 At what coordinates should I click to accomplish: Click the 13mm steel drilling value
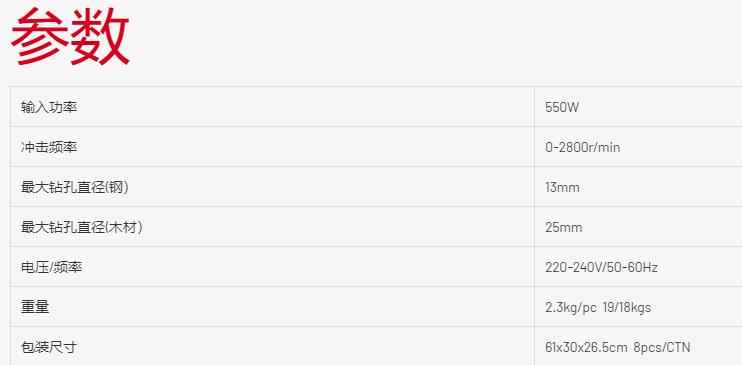[x=562, y=187]
